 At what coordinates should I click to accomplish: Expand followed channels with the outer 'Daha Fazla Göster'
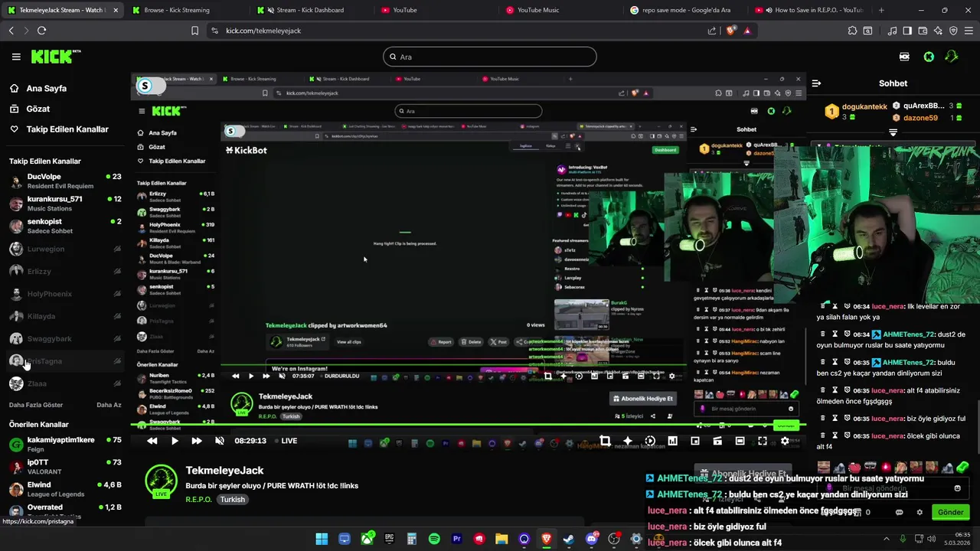click(36, 405)
